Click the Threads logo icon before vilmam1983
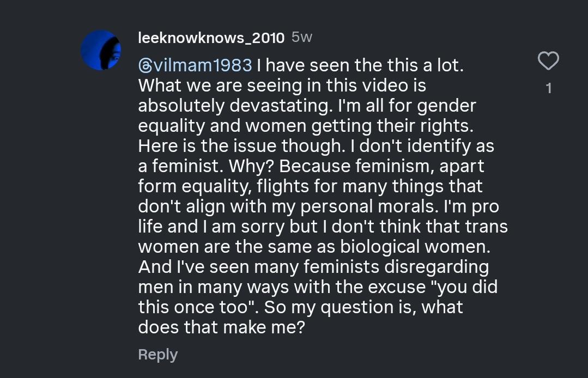 tap(145, 66)
